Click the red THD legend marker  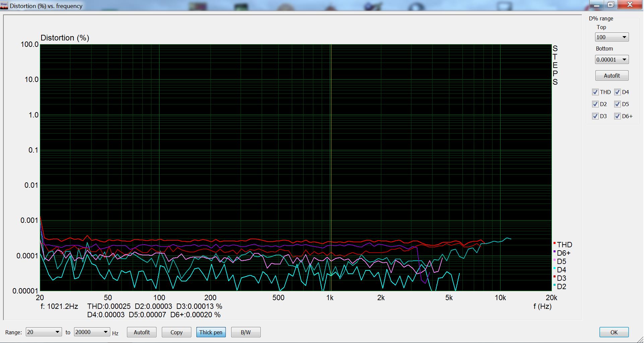point(555,243)
